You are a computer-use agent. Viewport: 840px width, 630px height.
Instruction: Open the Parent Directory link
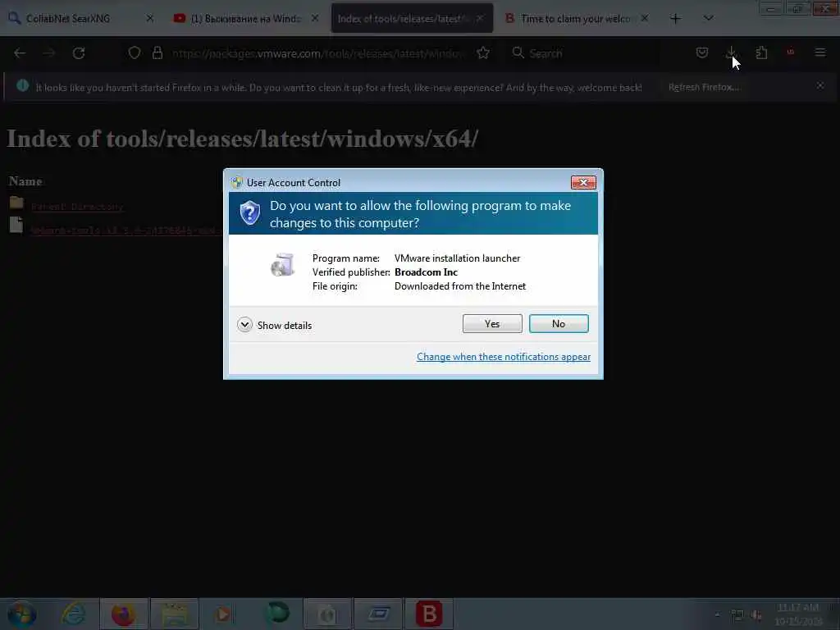tap(77, 207)
